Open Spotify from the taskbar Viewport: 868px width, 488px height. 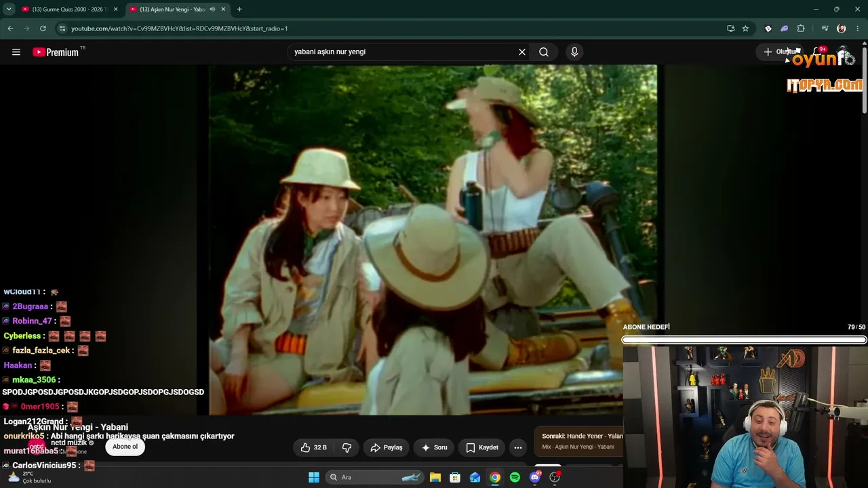(515, 477)
